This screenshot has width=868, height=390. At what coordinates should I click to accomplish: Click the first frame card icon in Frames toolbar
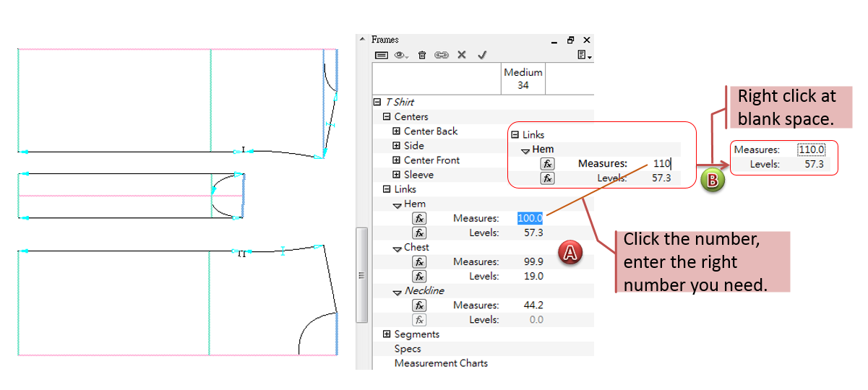(381, 55)
